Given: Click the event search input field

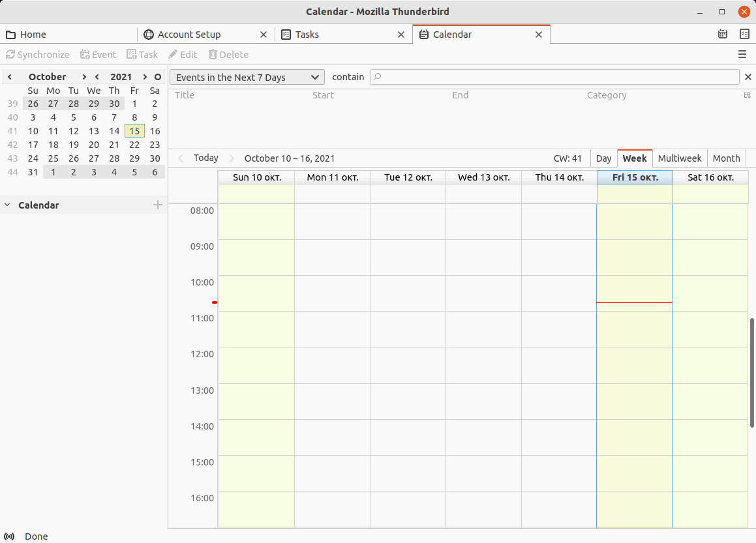Looking at the screenshot, I should 554,77.
